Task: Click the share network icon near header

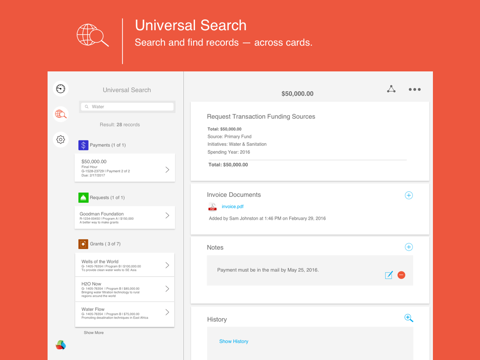Action: [391, 89]
